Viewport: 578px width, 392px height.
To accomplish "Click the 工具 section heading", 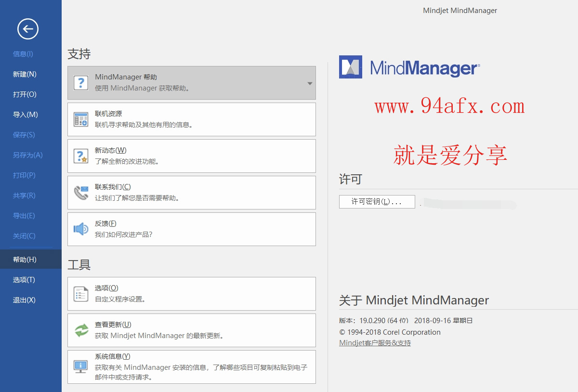I will [x=79, y=265].
